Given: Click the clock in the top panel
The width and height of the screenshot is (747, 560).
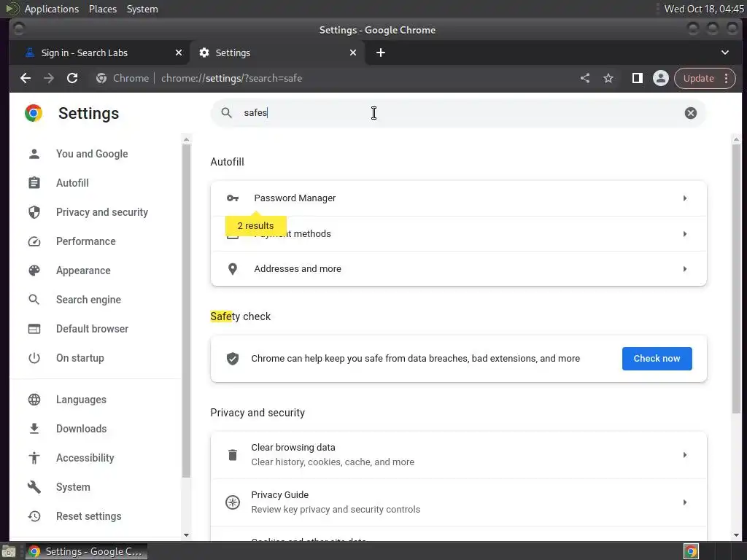Looking at the screenshot, I should tap(704, 9).
